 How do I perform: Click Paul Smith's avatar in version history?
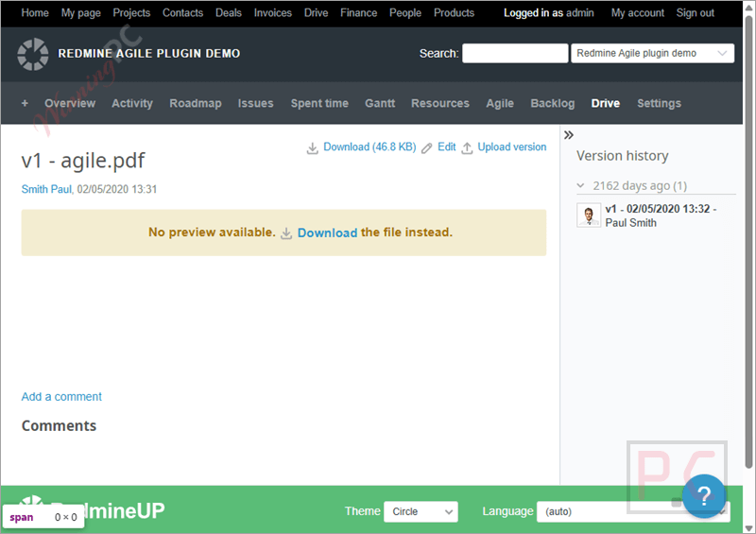click(x=589, y=215)
